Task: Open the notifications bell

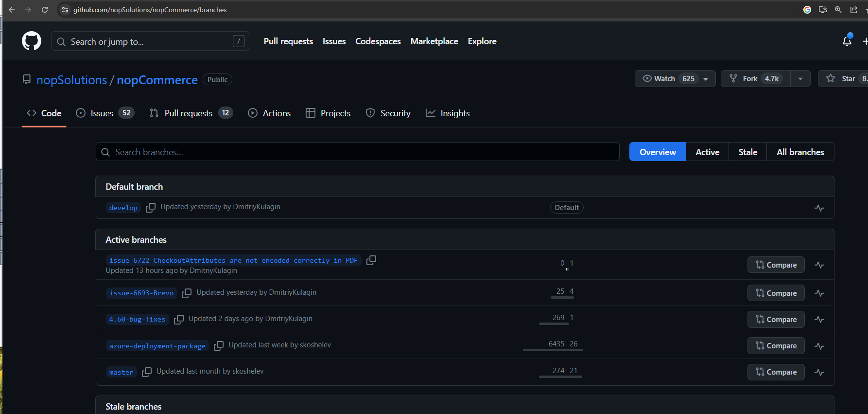Action: coord(847,41)
